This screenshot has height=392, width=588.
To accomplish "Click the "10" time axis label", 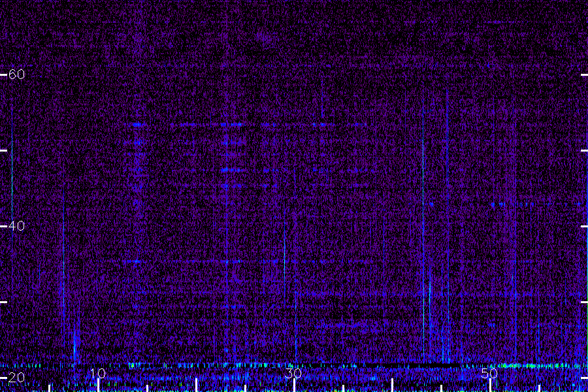I will click(98, 373).
